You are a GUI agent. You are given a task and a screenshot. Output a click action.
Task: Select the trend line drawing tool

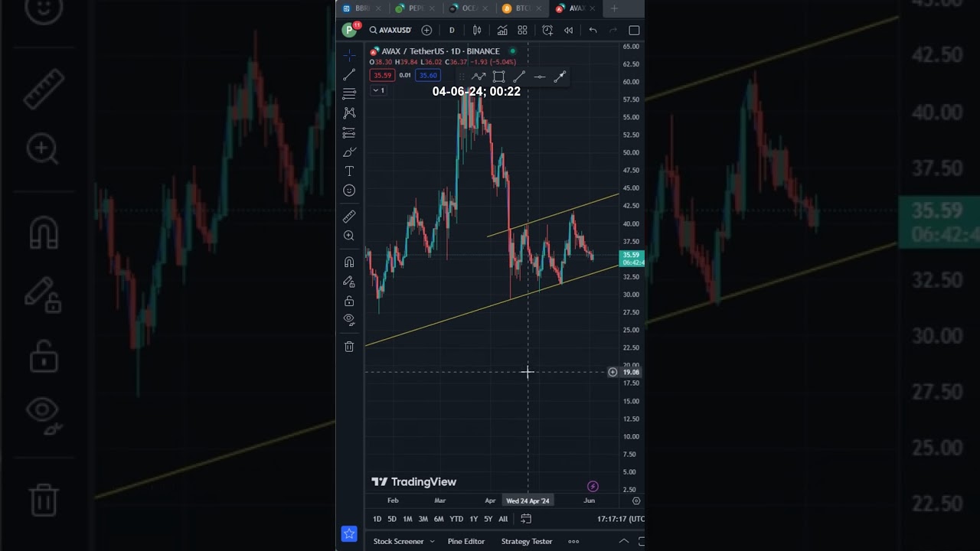pos(349,75)
